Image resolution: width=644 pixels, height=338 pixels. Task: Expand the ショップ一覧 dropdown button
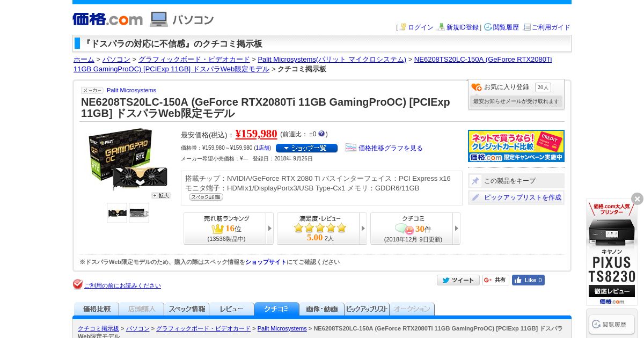coord(306,148)
